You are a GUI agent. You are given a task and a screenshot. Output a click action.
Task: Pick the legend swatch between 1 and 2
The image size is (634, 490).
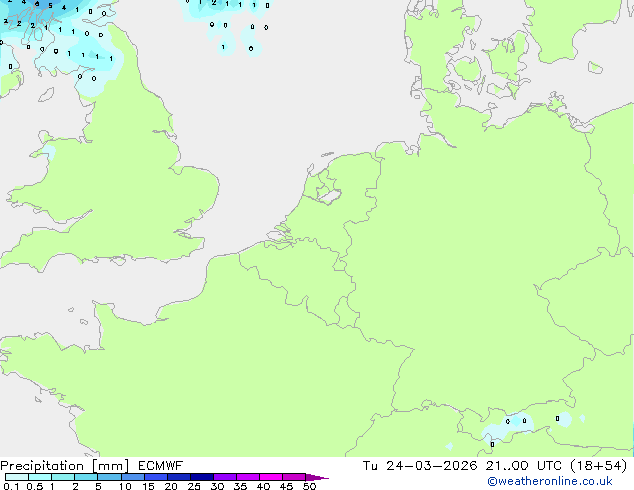pos(63,477)
